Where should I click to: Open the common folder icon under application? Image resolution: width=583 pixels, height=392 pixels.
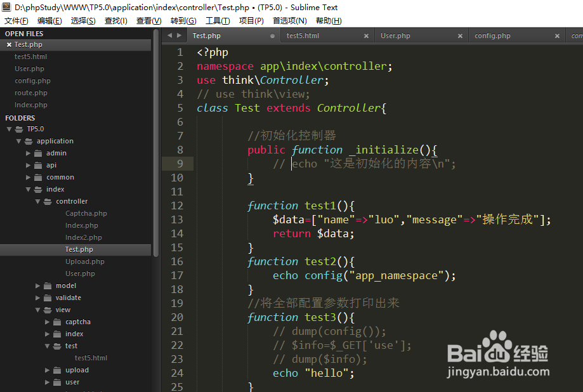pos(38,177)
